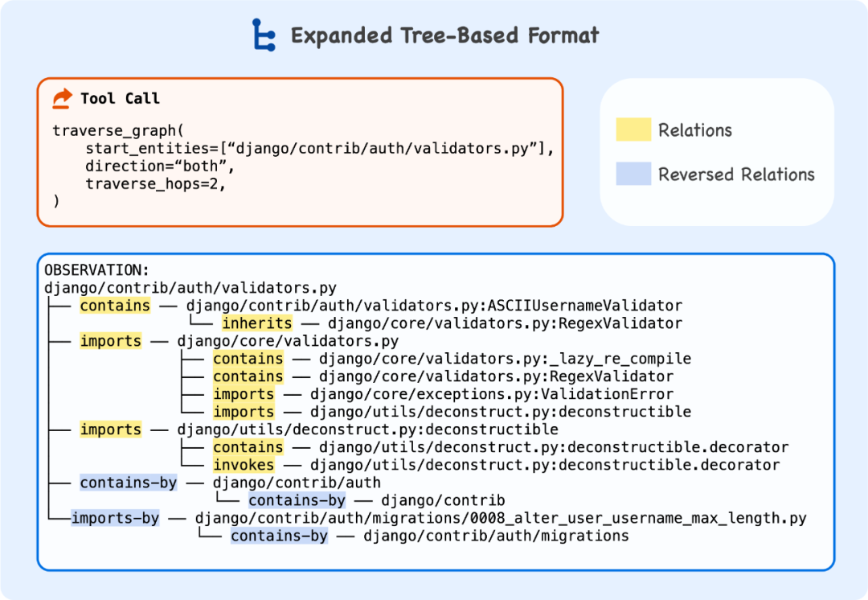The height and width of the screenshot is (600, 868).
Task: Click the root node django/contrib/auth/validators.py in the observation
Action: click(190, 288)
